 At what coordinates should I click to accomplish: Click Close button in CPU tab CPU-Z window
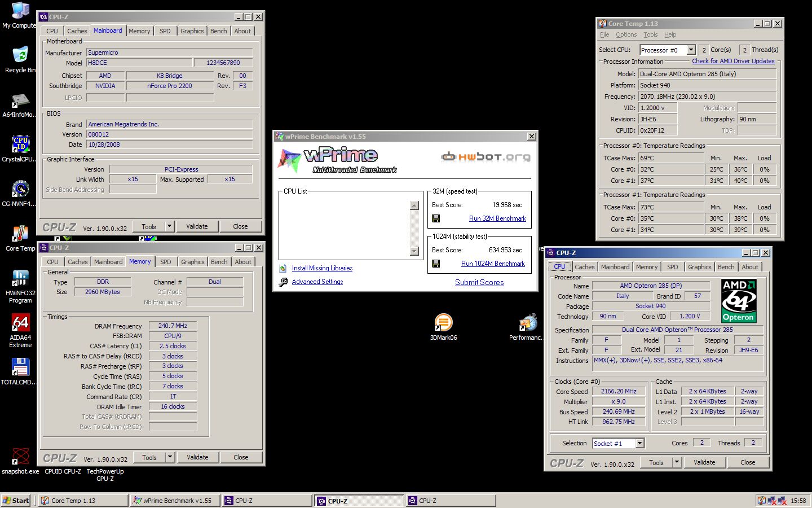pos(748,462)
